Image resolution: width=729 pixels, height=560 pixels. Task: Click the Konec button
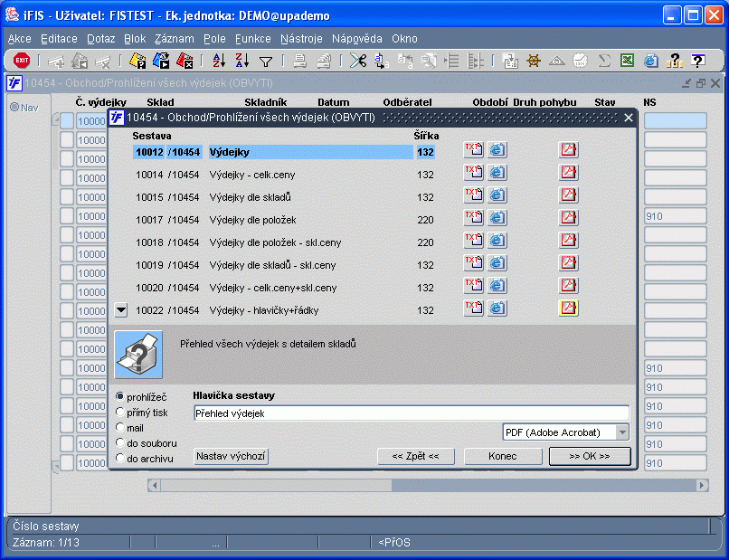pyautogui.click(x=503, y=456)
